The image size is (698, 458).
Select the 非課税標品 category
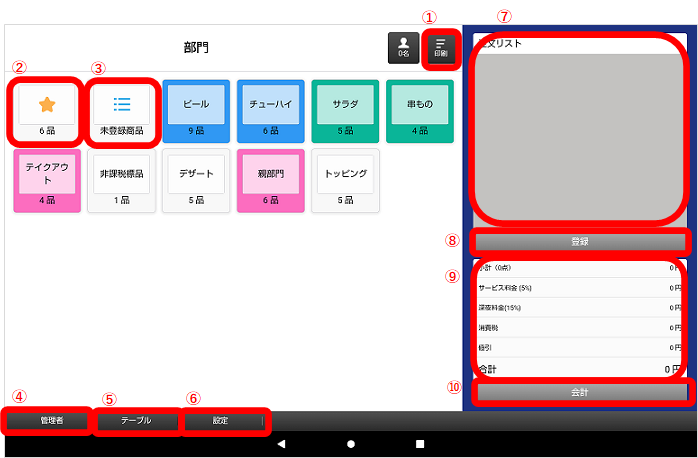click(x=121, y=181)
